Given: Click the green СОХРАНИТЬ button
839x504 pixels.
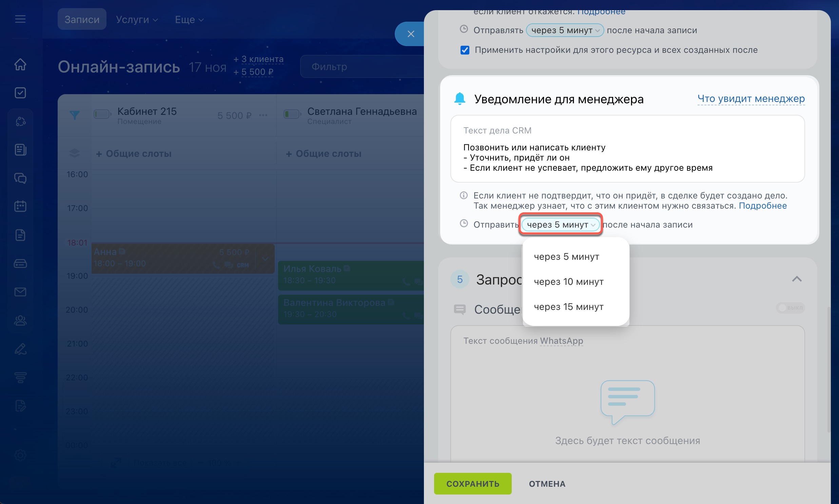Looking at the screenshot, I should point(472,484).
